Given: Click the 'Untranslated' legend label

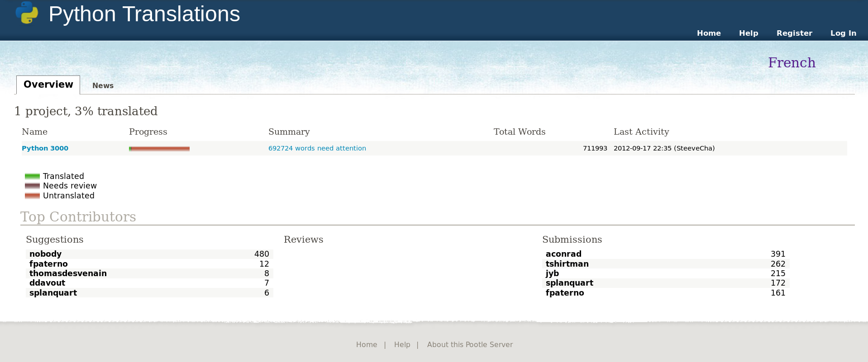Looking at the screenshot, I should (69, 196).
